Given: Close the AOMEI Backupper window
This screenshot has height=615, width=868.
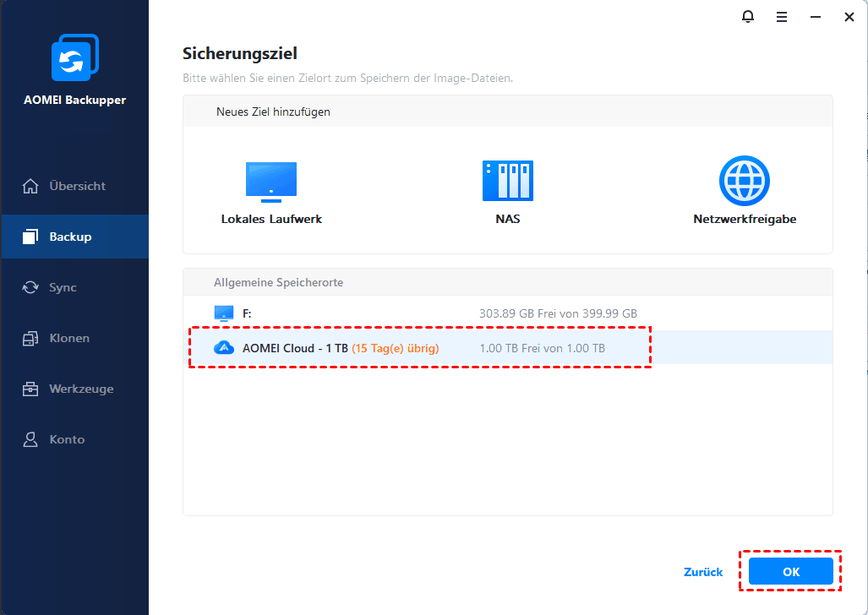Looking at the screenshot, I should tap(849, 17).
